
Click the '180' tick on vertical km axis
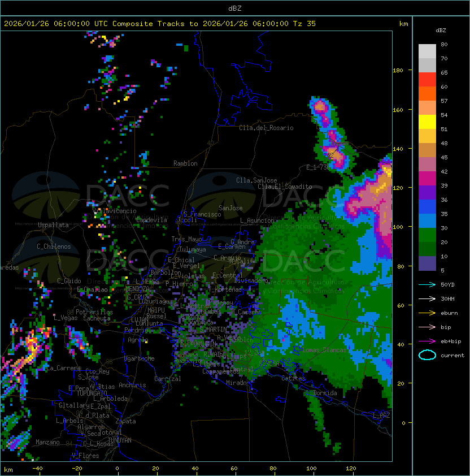[x=398, y=71]
